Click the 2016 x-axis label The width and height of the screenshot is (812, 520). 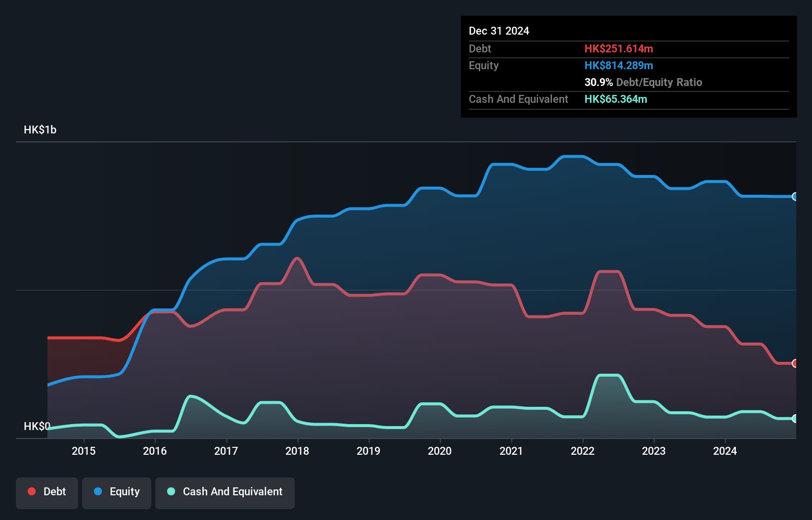[155, 451]
